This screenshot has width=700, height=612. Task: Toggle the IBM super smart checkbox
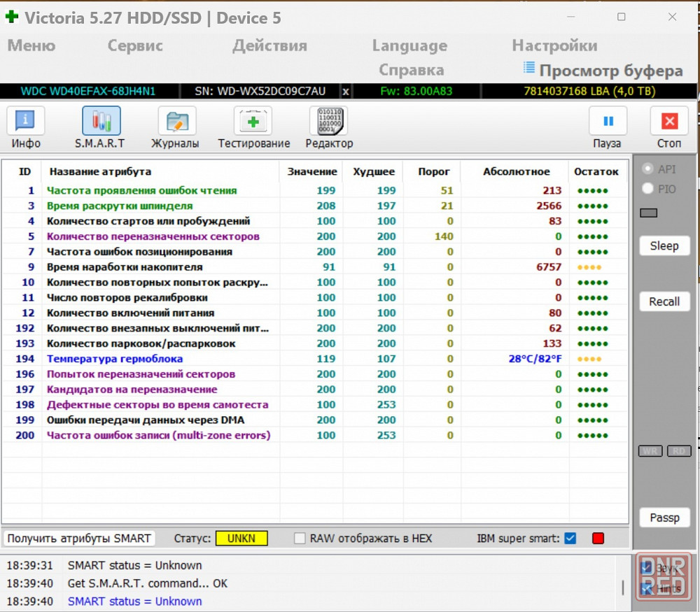tap(570, 539)
